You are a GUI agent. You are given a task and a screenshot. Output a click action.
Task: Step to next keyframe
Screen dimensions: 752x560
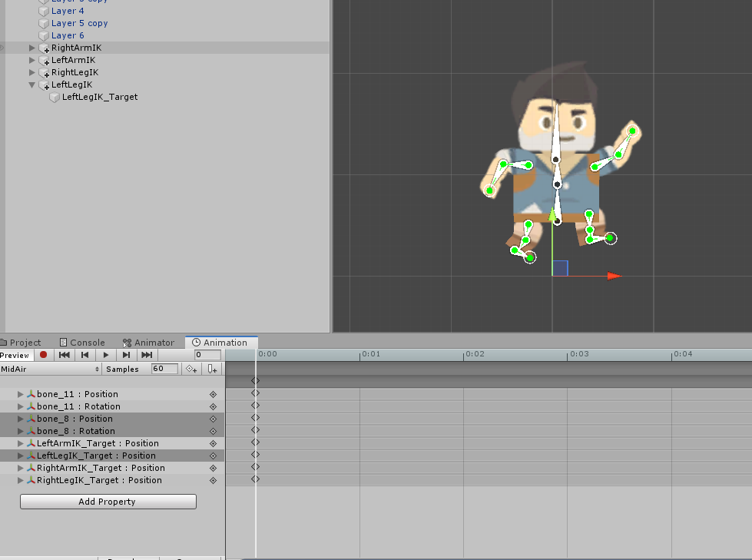[126, 355]
